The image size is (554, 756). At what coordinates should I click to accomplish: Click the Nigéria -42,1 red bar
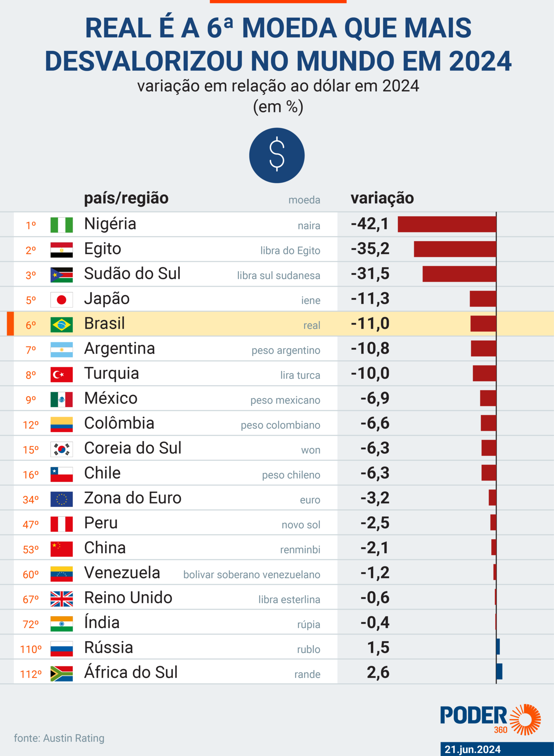point(447,224)
